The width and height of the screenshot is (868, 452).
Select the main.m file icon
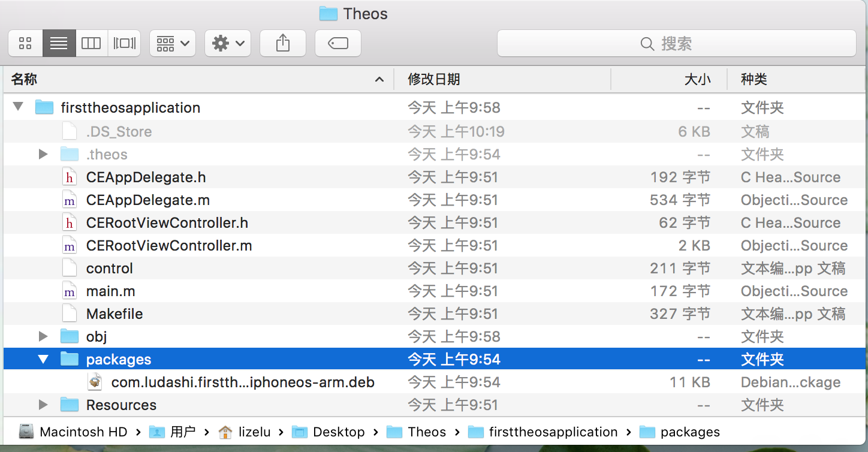tap(70, 291)
